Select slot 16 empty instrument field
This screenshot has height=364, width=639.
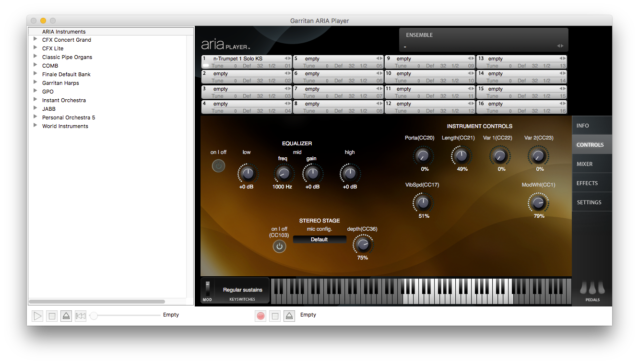(x=522, y=104)
